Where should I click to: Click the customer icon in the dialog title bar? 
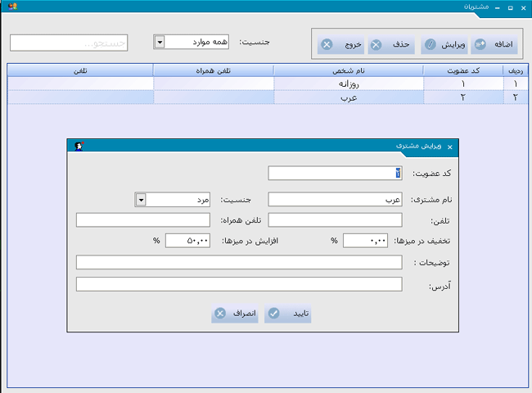click(x=79, y=146)
